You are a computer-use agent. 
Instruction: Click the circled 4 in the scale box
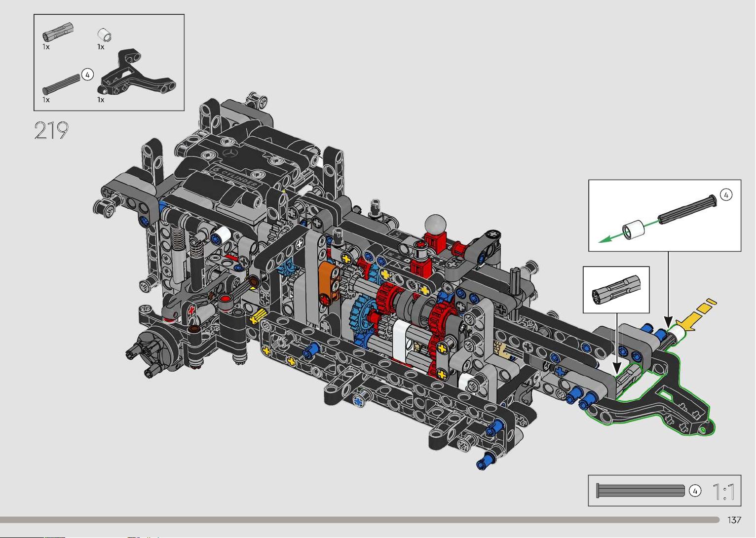click(695, 491)
